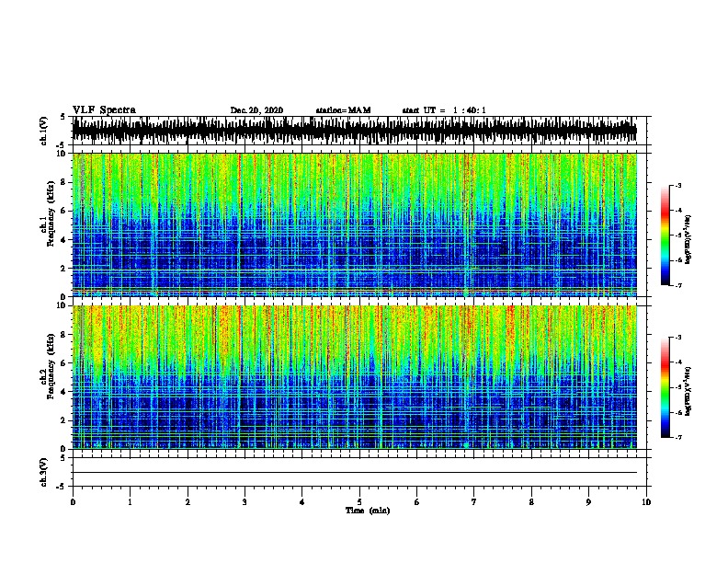Click the "ch.3(V)" axis label
The image size is (728, 563).
pos(43,472)
